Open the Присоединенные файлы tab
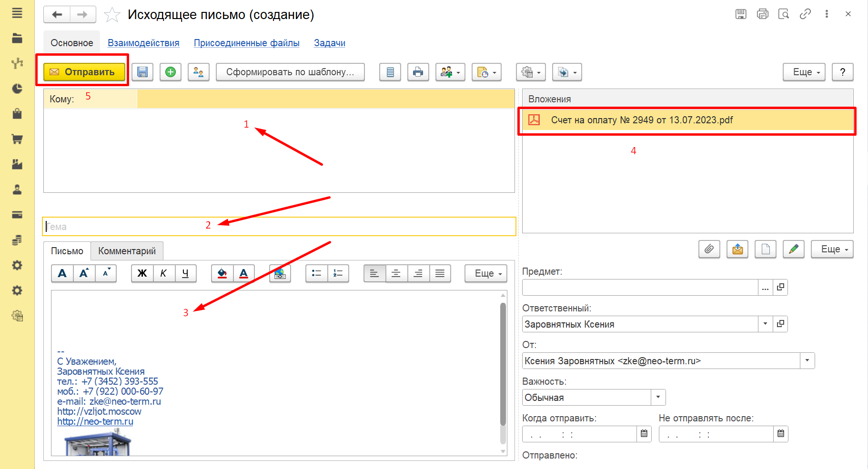 246,43
